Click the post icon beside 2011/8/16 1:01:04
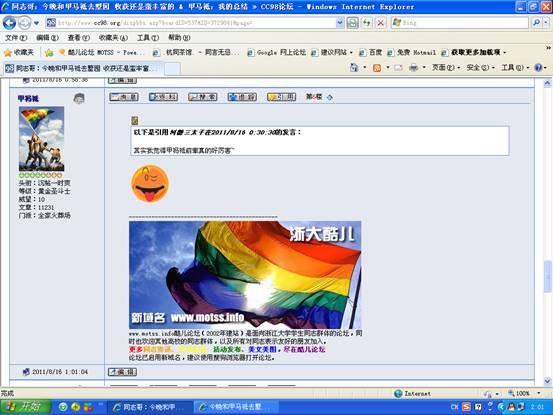553x415 pixels. (x=26, y=372)
